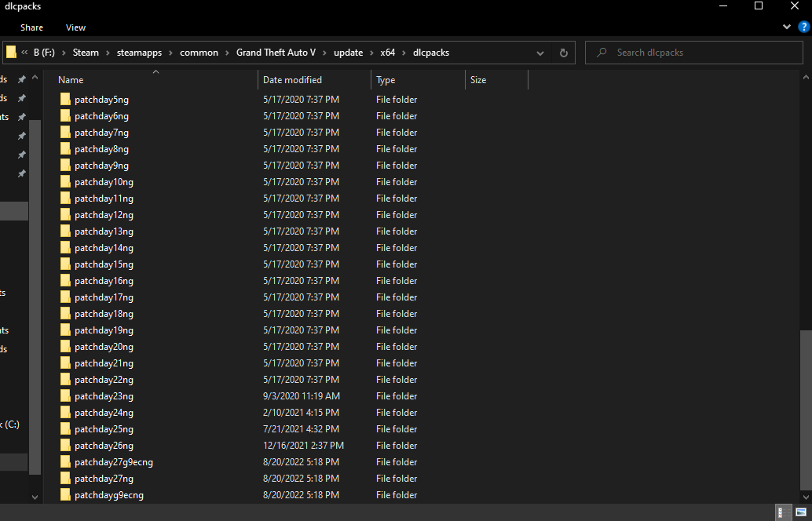Image resolution: width=812 pixels, height=521 pixels.
Task: Select the patchday19ng folder name
Action: point(104,330)
